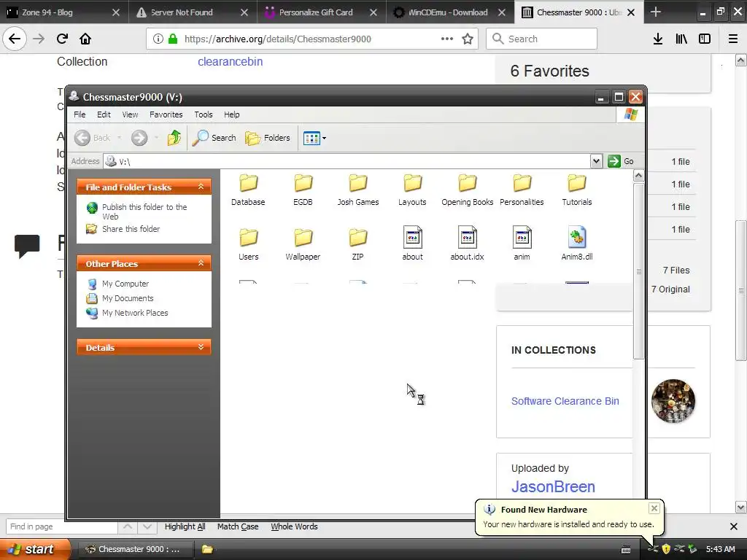Toggle Highlight All in find bar
This screenshot has height=560, width=747.
point(185,526)
